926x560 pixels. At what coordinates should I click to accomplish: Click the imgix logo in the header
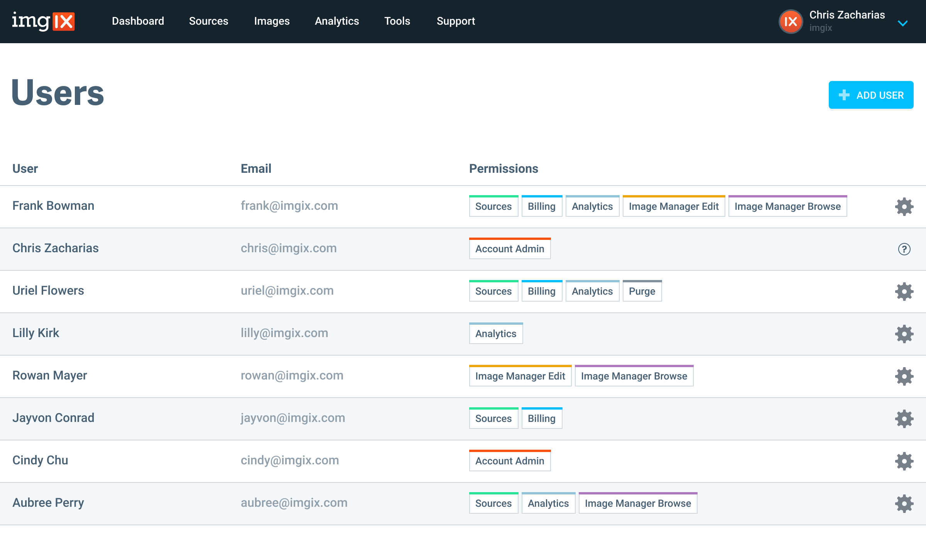(x=44, y=22)
